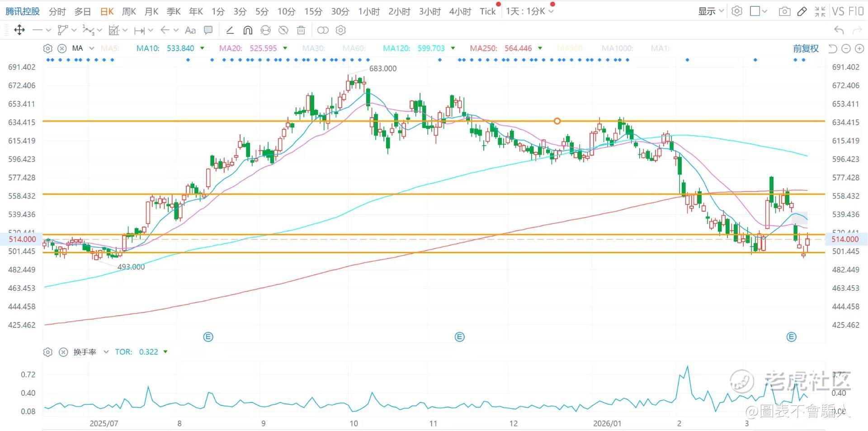
Task: Select the Aa text annotation tool
Action: (190, 30)
